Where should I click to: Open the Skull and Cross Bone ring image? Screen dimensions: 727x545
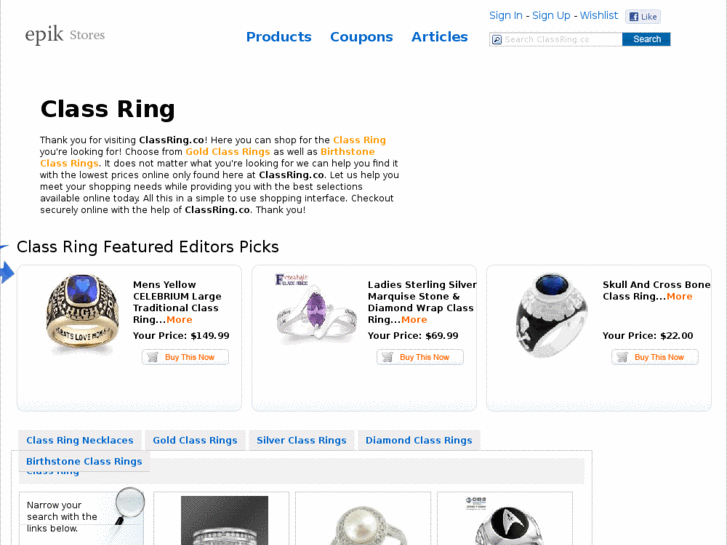click(551, 315)
